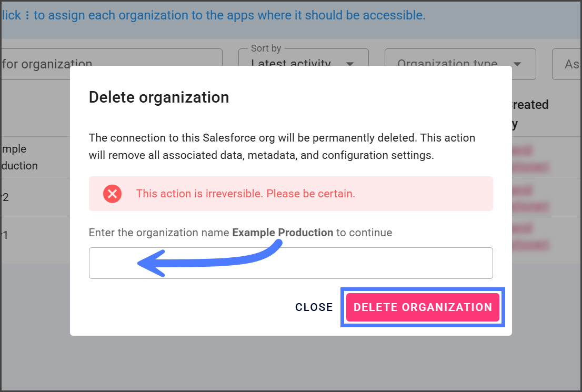This screenshot has width=582, height=392.
Task: Click the three-dot icon in info banner
Action: (27, 16)
